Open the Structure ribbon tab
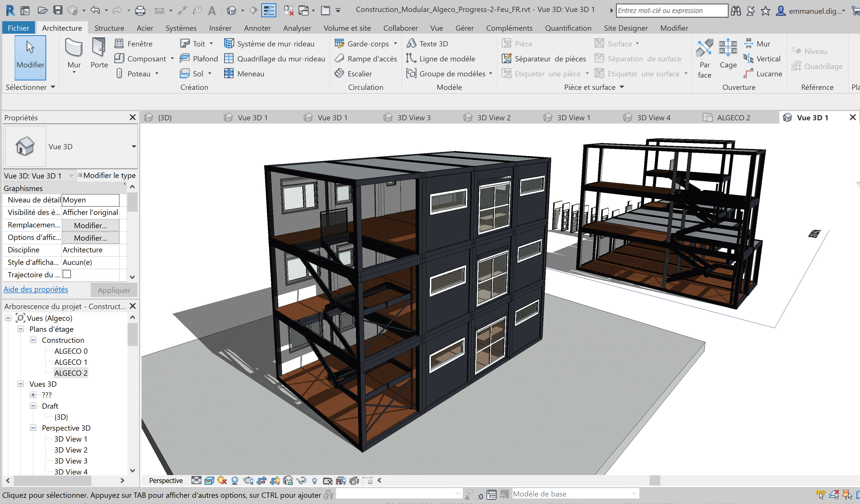The image size is (860, 504). click(109, 28)
